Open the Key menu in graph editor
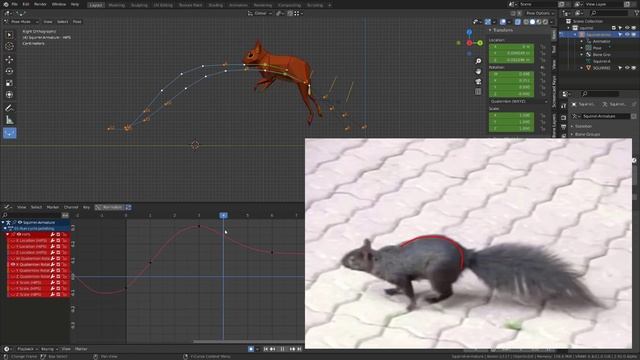This screenshot has height=360, width=640. [86, 207]
